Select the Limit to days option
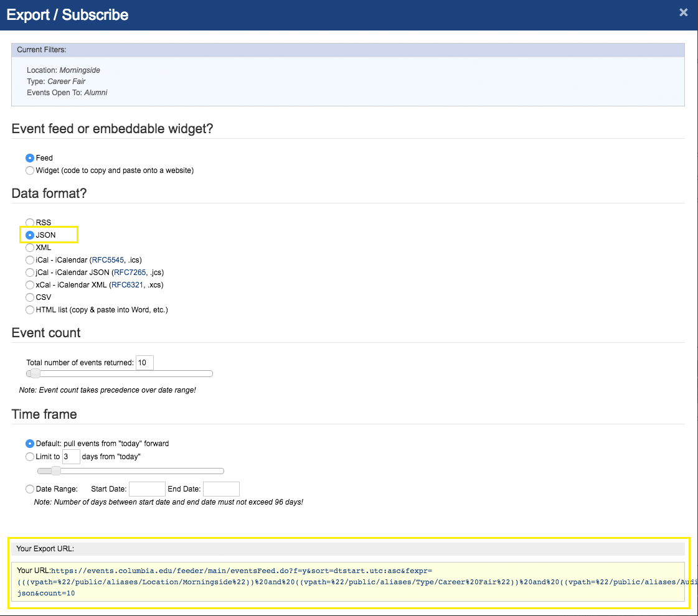 [30, 456]
